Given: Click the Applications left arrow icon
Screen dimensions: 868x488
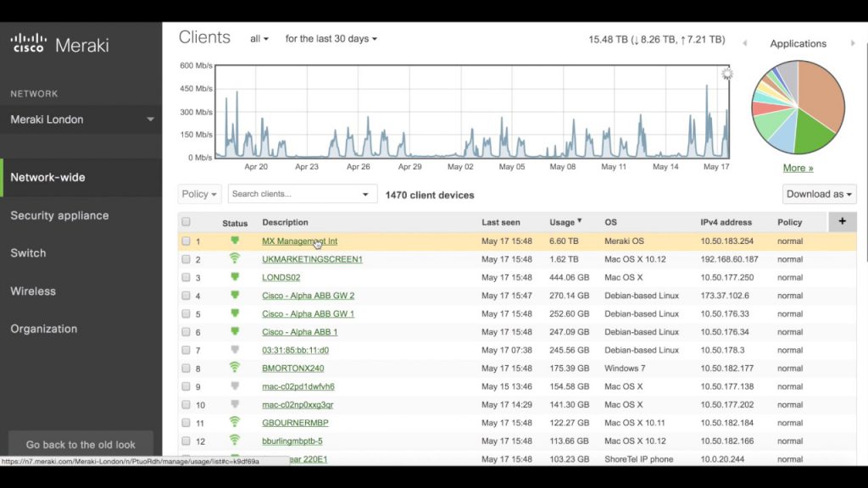Looking at the screenshot, I should click(745, 43).
